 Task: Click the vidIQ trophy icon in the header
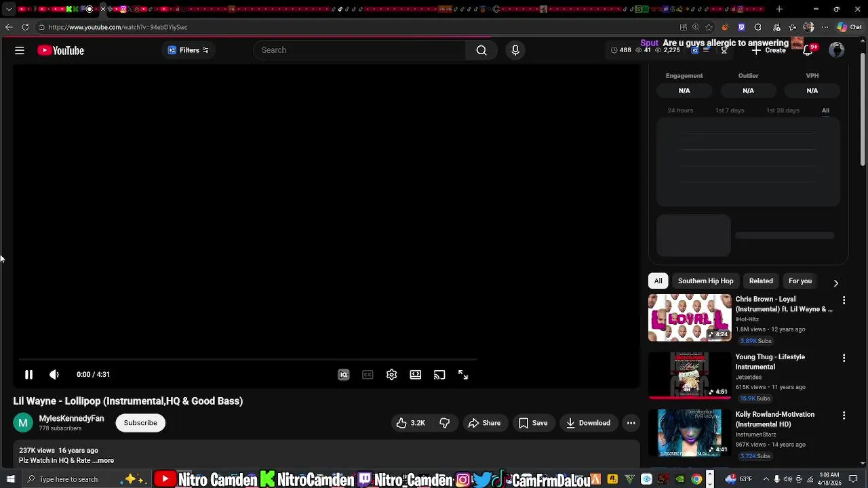click(x=724, y=50)
